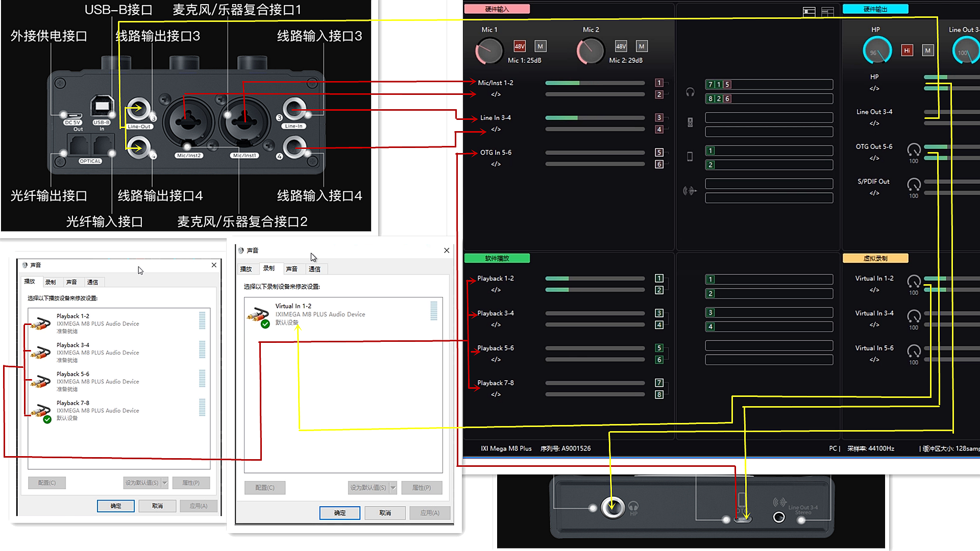Click the headphone routing icon in mixer
This screenshot has height=551, width=980.
pos(690,93)
